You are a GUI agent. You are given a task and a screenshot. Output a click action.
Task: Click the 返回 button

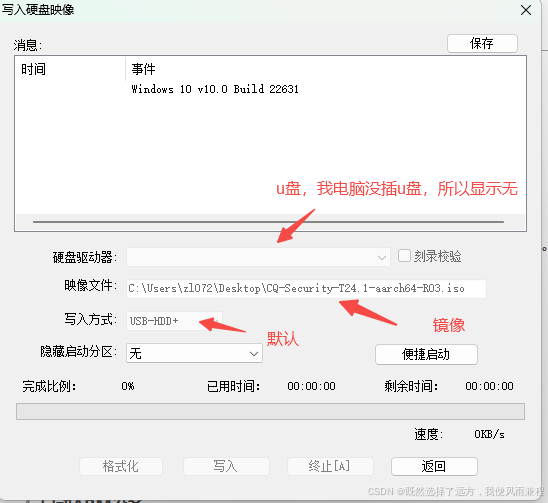[434, 466]
